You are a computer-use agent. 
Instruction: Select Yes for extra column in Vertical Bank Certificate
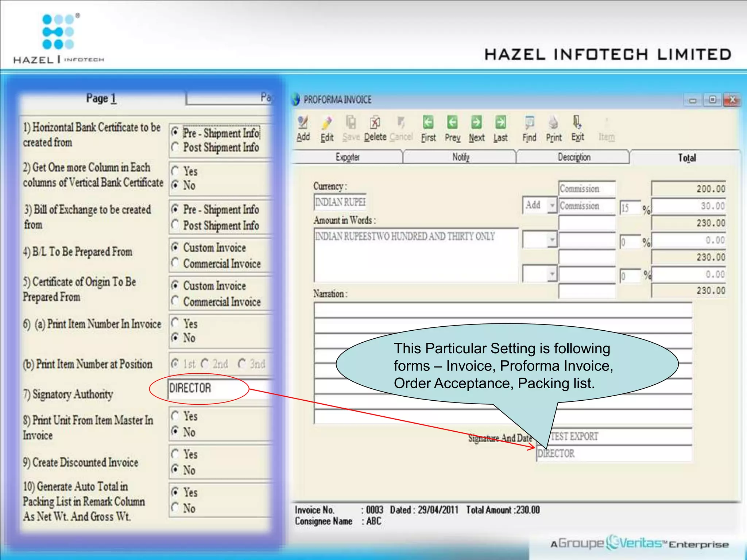pyautogui.click(x=175, y=171)
